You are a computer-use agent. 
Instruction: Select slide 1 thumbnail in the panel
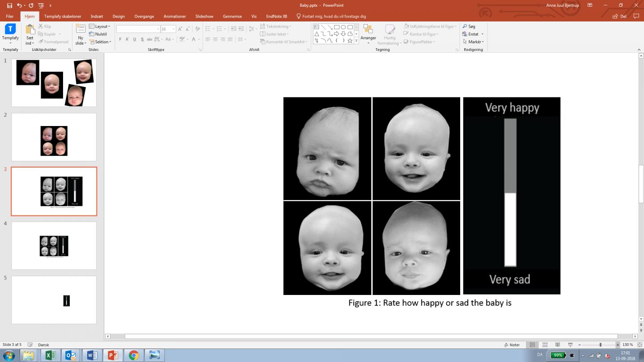click(54, 83)
